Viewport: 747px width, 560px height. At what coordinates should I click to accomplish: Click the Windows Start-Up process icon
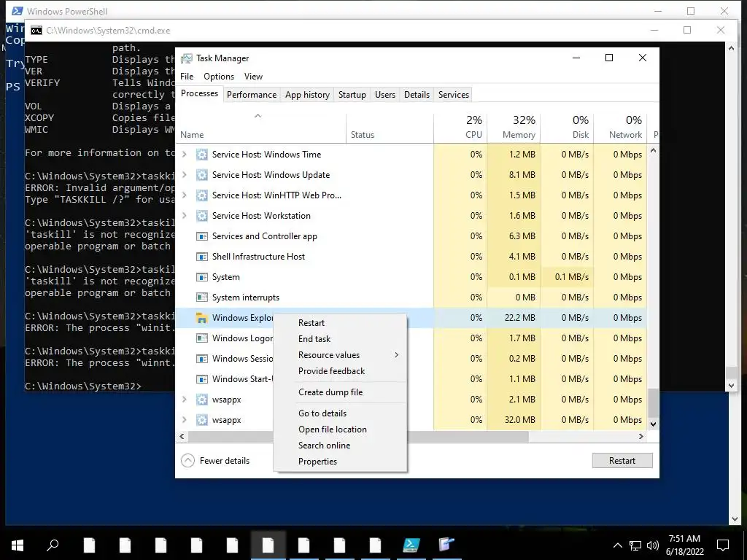click(202, 379)
